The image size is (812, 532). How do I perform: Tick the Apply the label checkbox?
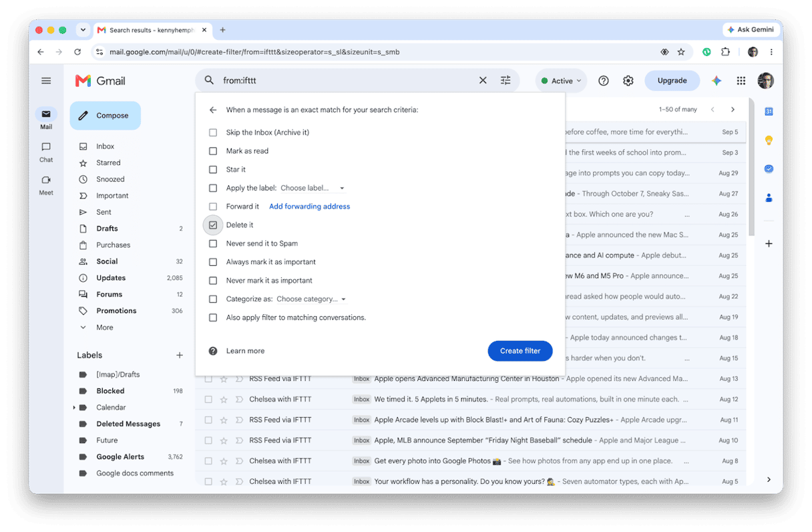click(x=213, y=188)
